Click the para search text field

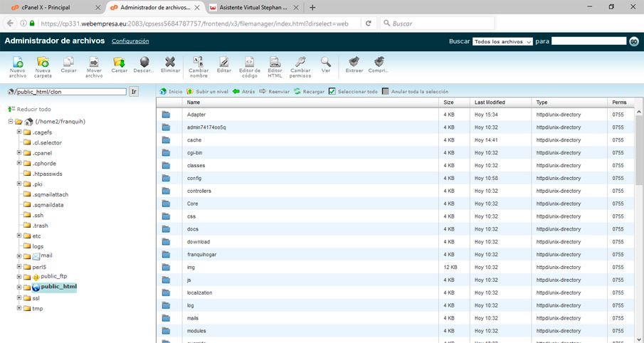pyautogui.click(x=588, y=41)
